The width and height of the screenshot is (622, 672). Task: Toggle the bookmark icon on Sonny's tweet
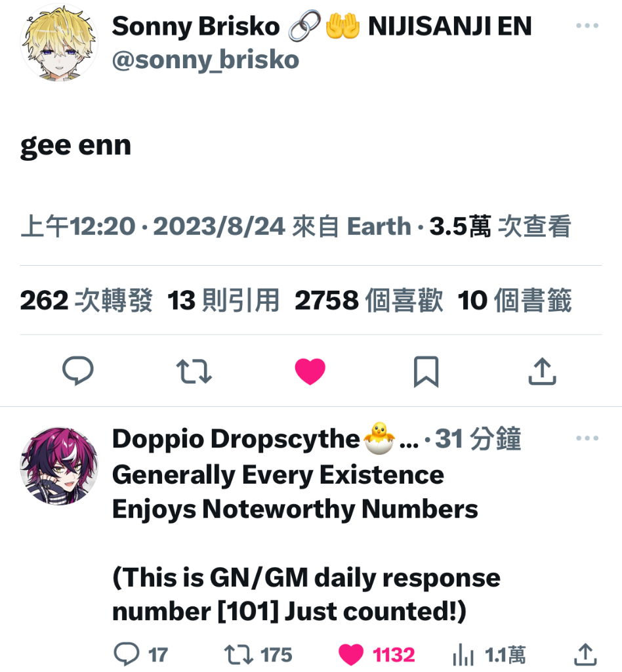426,371
